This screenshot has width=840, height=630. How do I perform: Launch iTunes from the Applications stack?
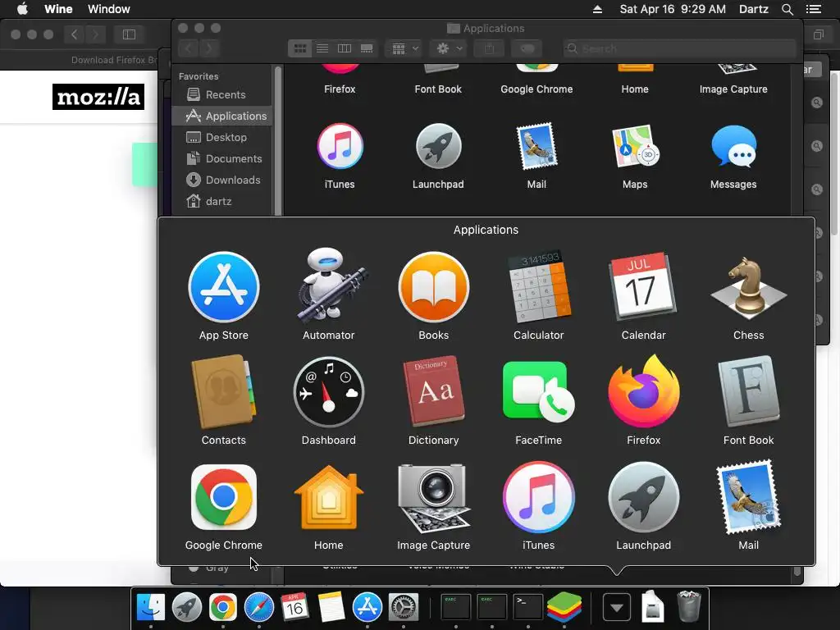pyautogui.click(x=539, y=497)
